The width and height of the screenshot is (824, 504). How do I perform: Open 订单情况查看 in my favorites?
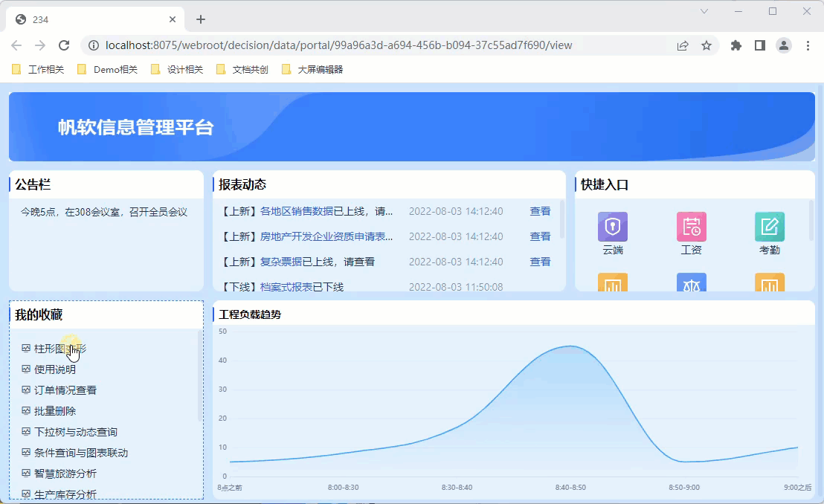pos(65,390)
